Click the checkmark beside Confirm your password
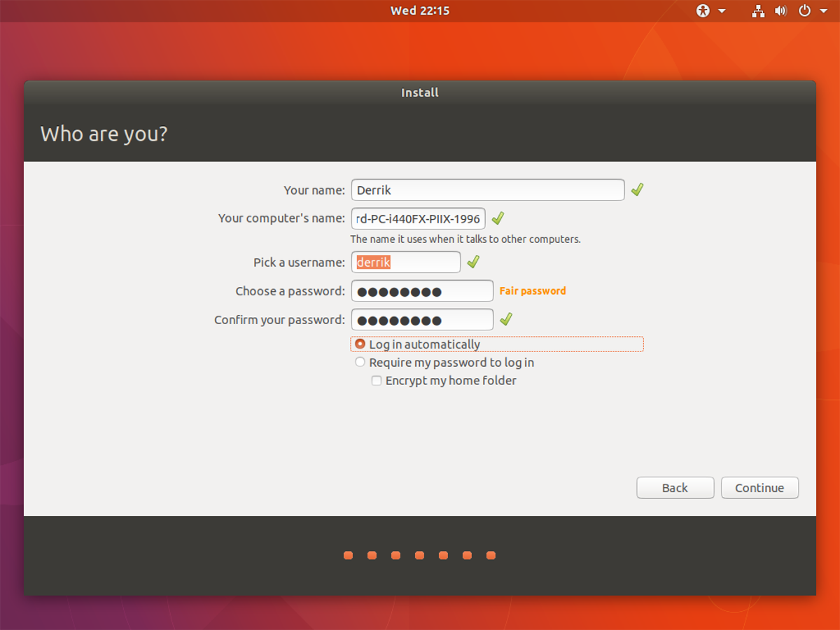840x630 pixels. [x=506, y=319]
